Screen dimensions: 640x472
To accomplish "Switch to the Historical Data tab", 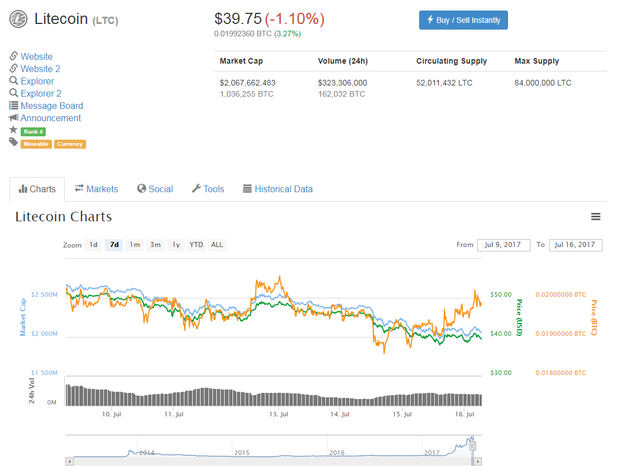I will coord(278,189).
